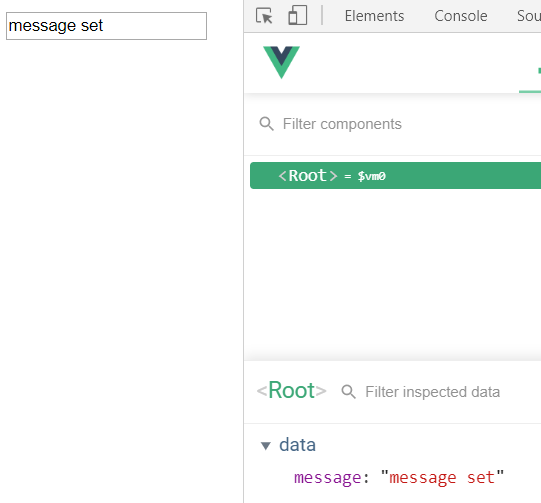Click the data section label
The image size is (541, 503).
(297, 445)
